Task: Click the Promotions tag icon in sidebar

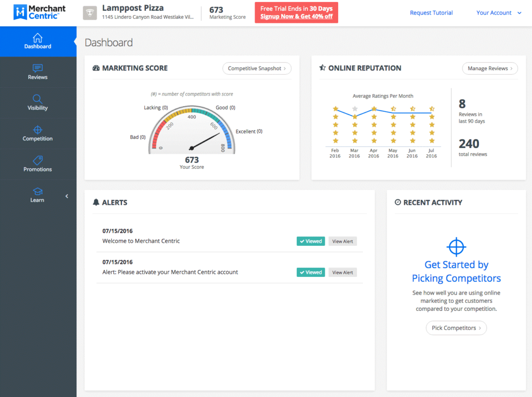Action: [x=37, y=161]
